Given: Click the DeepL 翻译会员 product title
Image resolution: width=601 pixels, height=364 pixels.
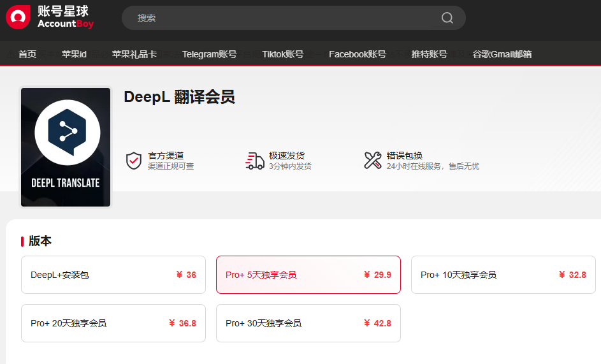Looking at the screenshot, I should point(179,97).
